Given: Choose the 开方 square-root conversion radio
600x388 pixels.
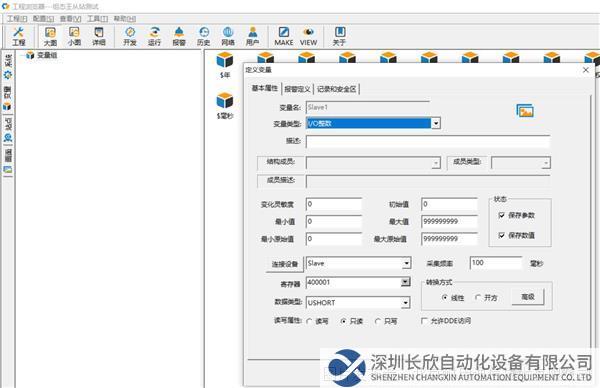Looking at the screenshot, I should pos(478,297).
